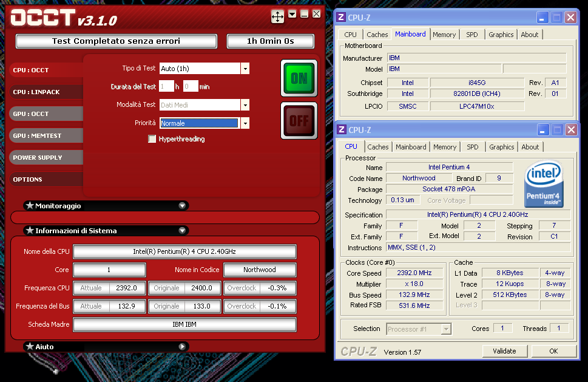The image size is (588, 382).
Task: Click the 82801DB (ICH4) southbridge value
Action: tap(477, 94)
